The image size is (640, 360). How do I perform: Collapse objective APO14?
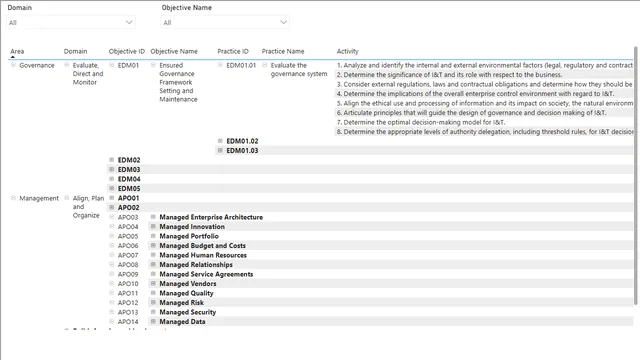(111, 321)
